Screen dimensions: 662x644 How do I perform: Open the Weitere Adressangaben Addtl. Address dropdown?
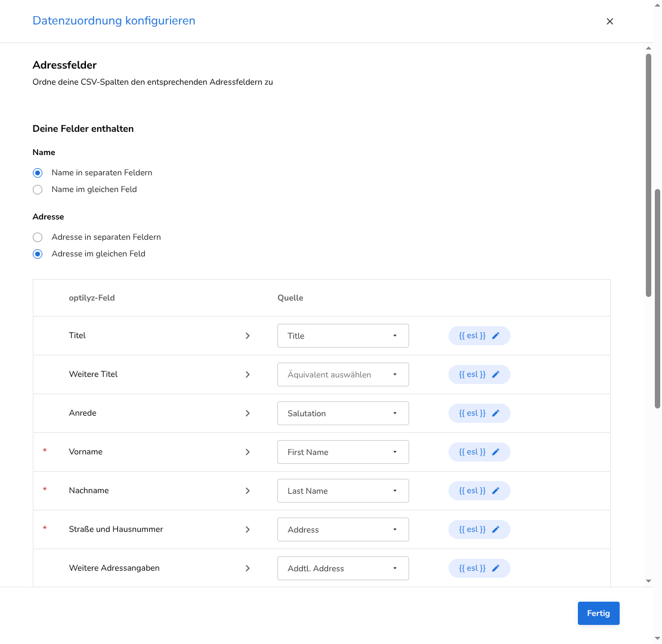pos(343,568)
